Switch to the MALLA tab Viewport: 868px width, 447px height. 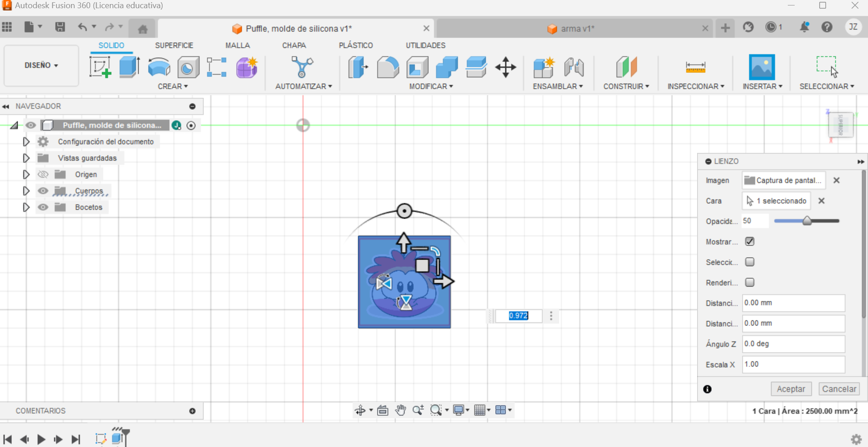237,46
